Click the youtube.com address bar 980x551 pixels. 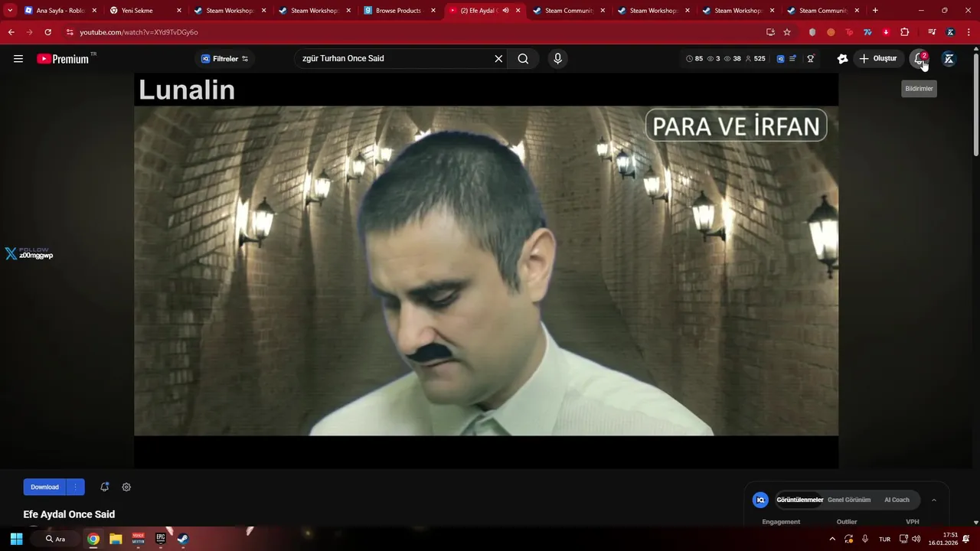pyautogui.click(x=413, y=32)
